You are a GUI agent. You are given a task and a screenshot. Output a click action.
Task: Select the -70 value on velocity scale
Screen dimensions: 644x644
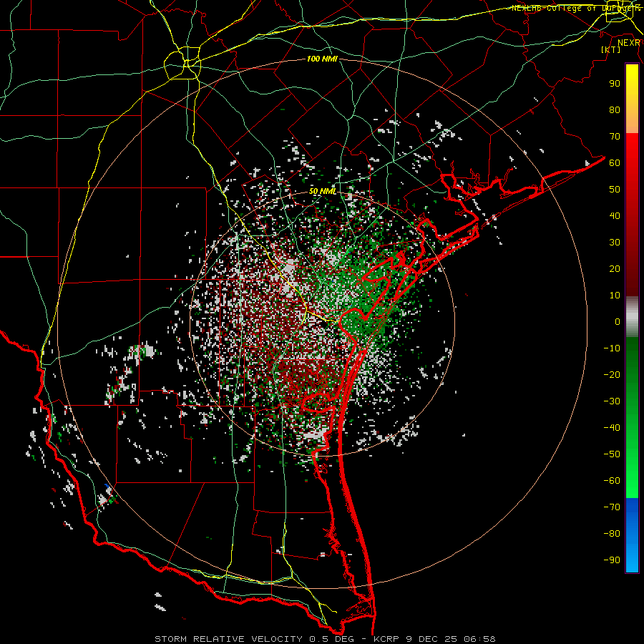click(612, 507)
